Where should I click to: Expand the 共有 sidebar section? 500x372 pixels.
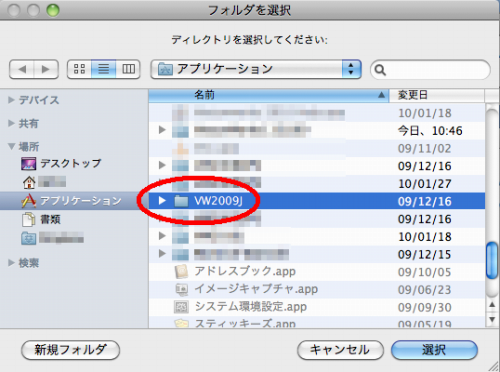tap(11, 123)
